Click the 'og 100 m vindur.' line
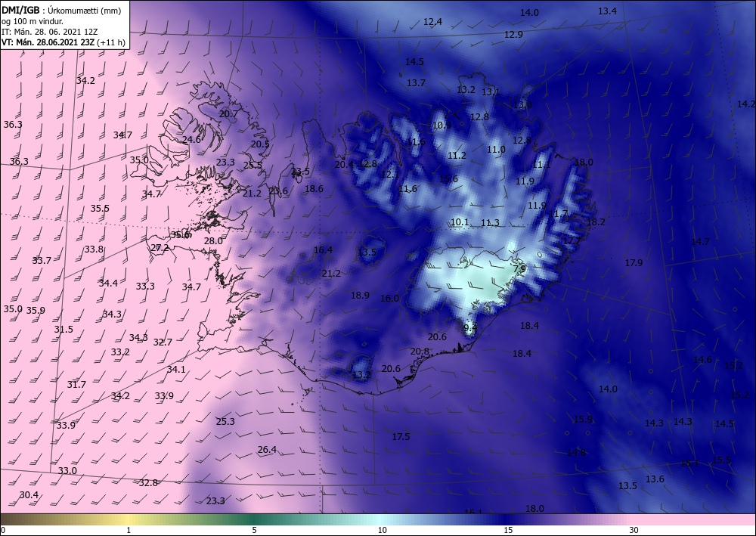 click(x=33, y=20)
